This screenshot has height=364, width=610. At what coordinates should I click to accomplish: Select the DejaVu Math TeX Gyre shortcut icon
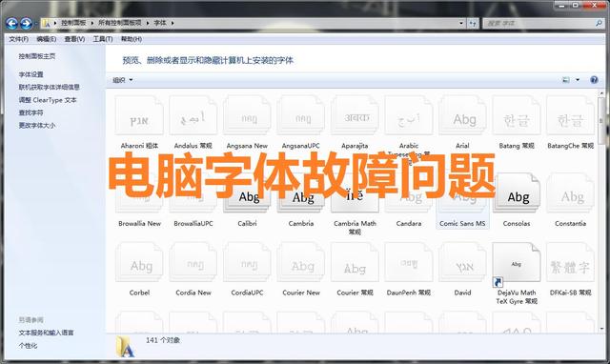517,265
